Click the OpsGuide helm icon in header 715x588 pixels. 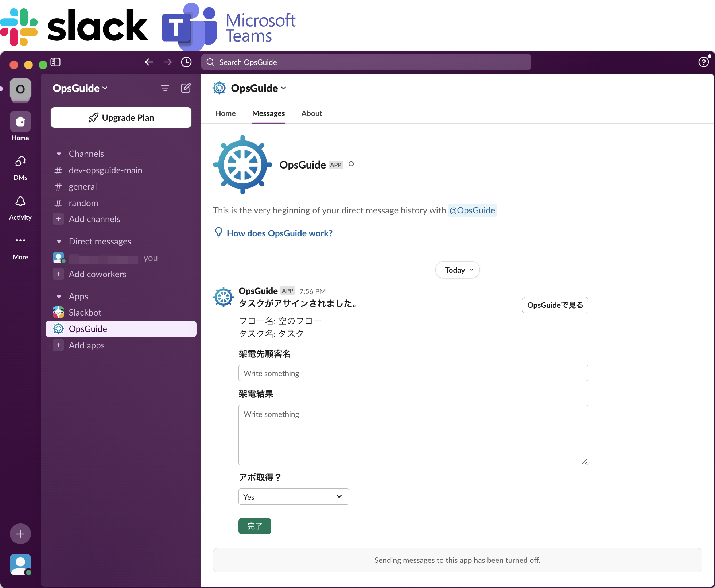219,88
